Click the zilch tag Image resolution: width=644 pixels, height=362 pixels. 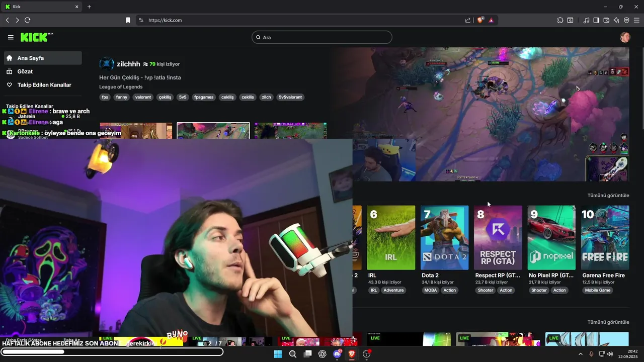click(x=266, y=97)
